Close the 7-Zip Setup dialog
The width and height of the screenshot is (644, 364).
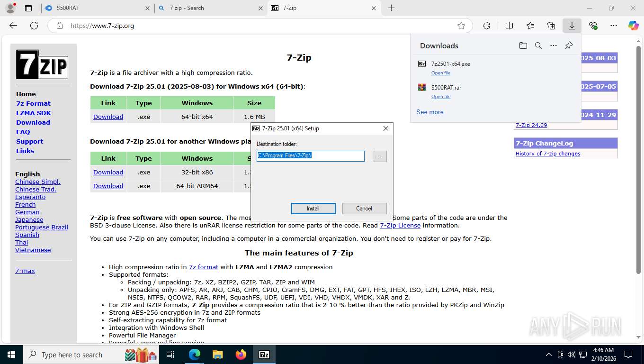tap(385, 128)
